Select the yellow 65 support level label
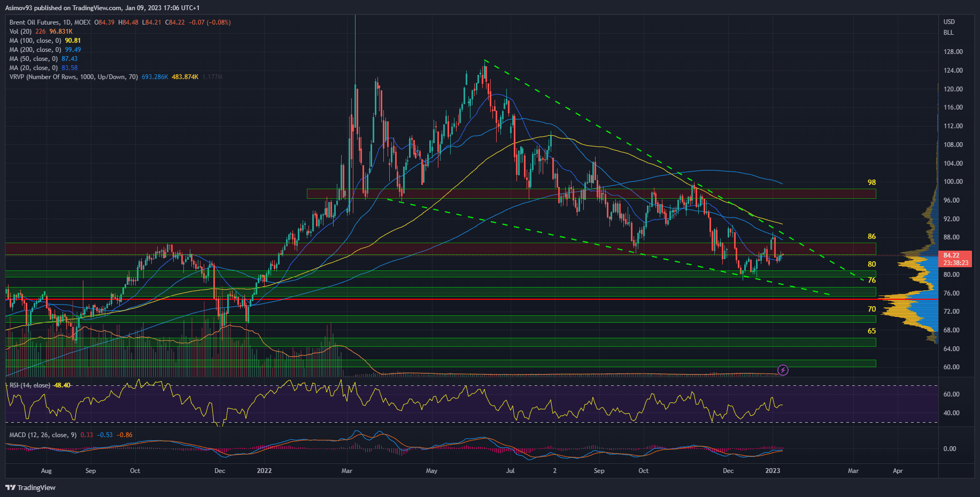980x497 pixels. coord(871,331)
